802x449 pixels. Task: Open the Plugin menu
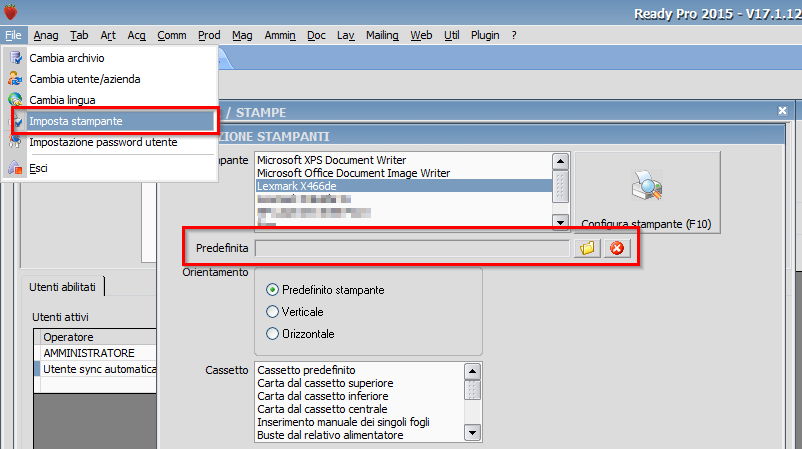click(485, 35)
